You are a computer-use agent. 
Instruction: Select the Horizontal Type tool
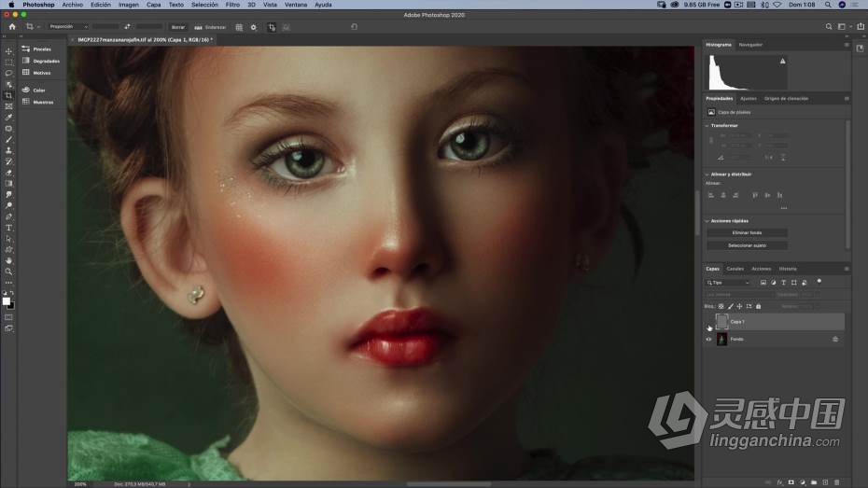click(x=8, y=228)
